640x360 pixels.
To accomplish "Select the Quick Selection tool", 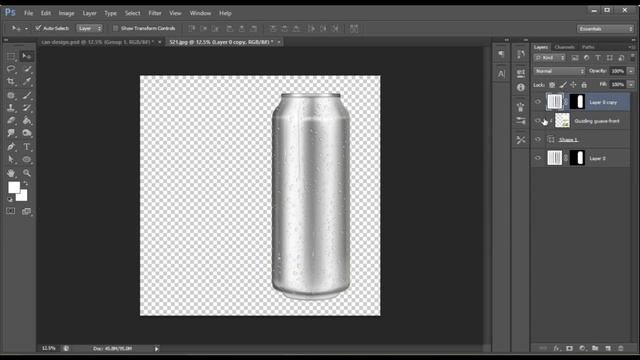I will 27,69.
